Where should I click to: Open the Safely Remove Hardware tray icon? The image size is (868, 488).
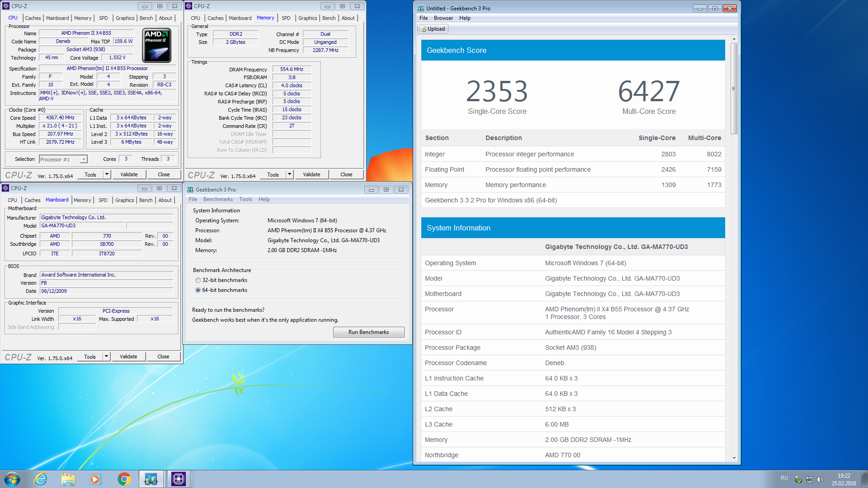[798, 479]
